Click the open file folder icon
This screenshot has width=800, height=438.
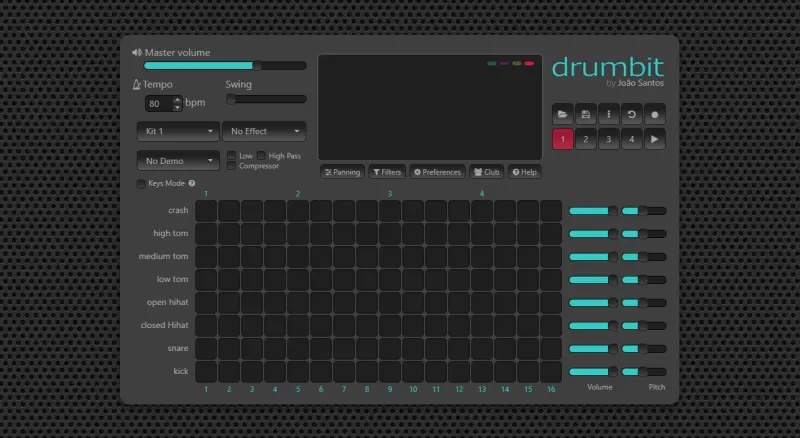point(562,114)
